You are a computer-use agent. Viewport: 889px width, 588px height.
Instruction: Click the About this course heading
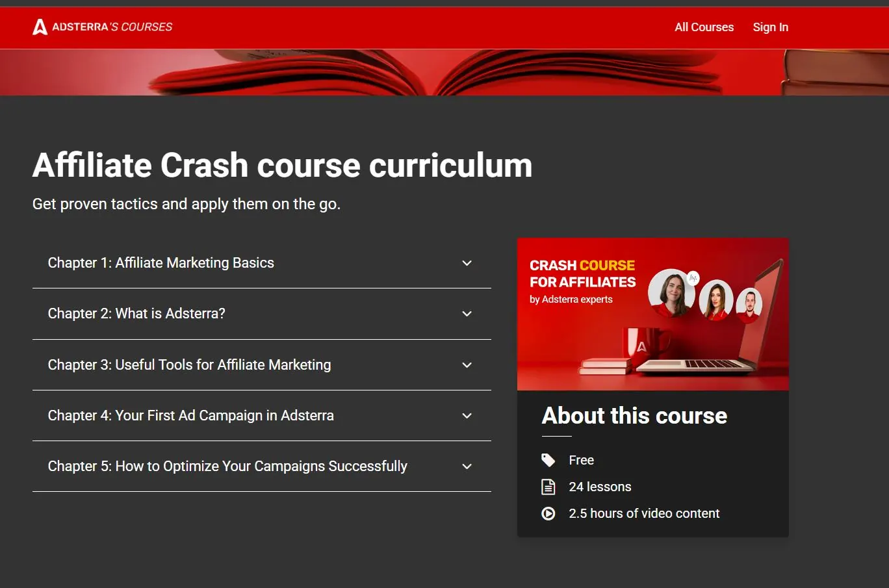pyautogui.click(x=634, y=416)
